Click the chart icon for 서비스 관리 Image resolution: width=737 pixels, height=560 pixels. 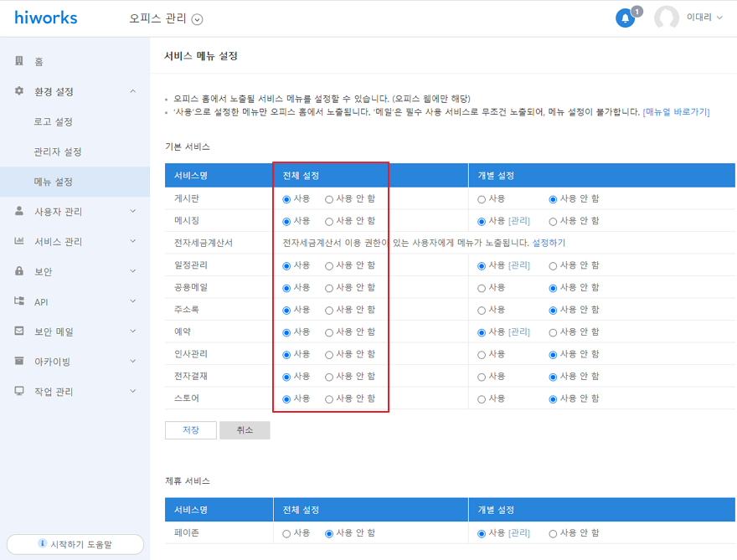click(x=19, y=241)
